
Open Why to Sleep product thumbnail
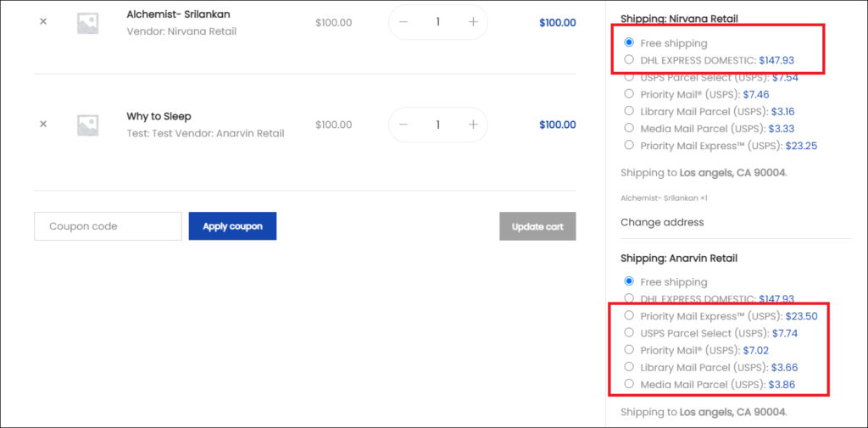coord(87,125)
